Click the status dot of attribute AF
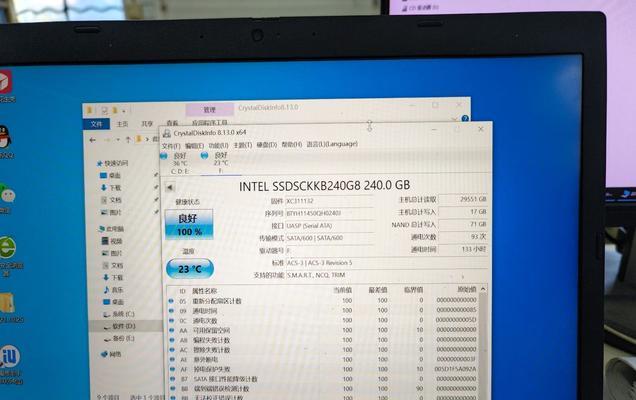This screenshot has width=636, height=400. pyautogui.click(x=172, y=369)
